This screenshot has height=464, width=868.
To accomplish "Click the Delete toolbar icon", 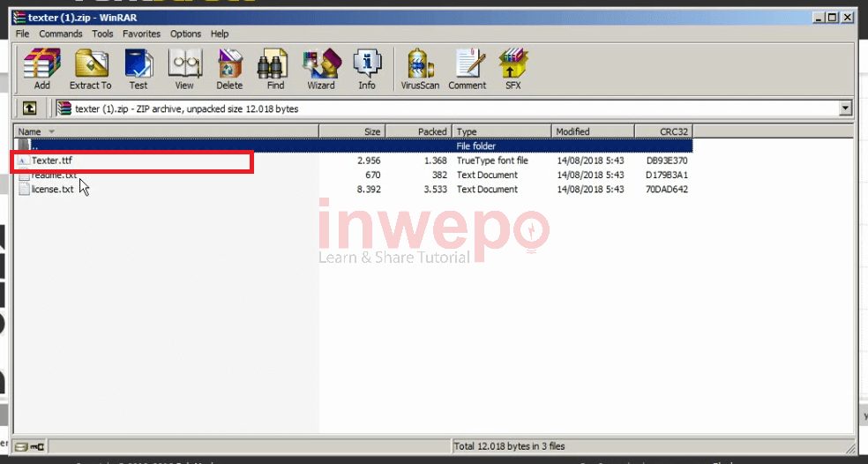I will [x=229, y=69].
